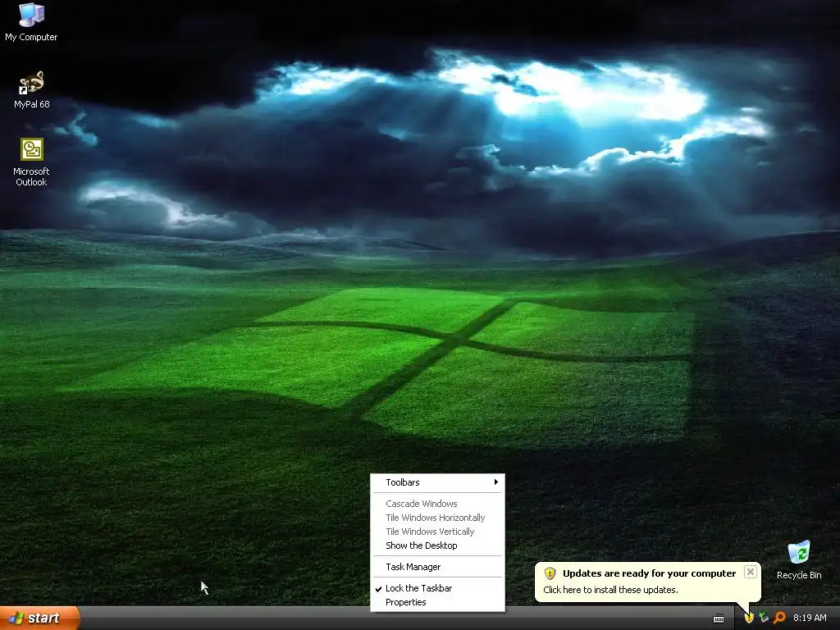This screenshot has height=630, width=840.
Task: Open Task Manager from context menu
Action: [x=438, y=567]
